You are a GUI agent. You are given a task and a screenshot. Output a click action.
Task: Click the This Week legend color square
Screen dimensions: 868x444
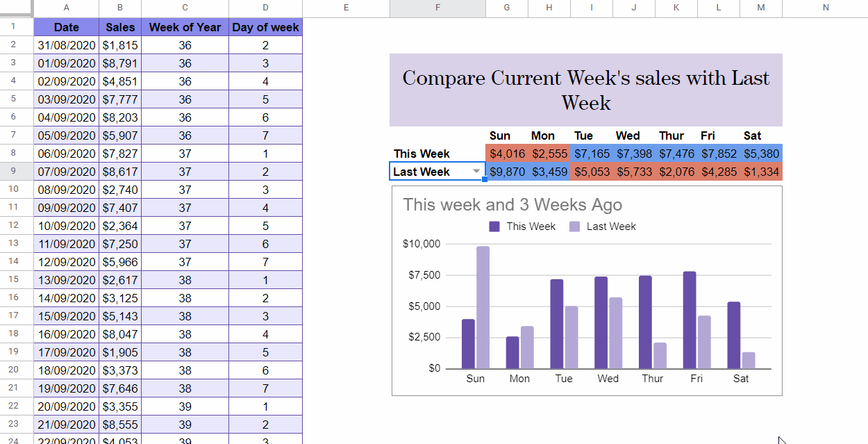[495, 227]
